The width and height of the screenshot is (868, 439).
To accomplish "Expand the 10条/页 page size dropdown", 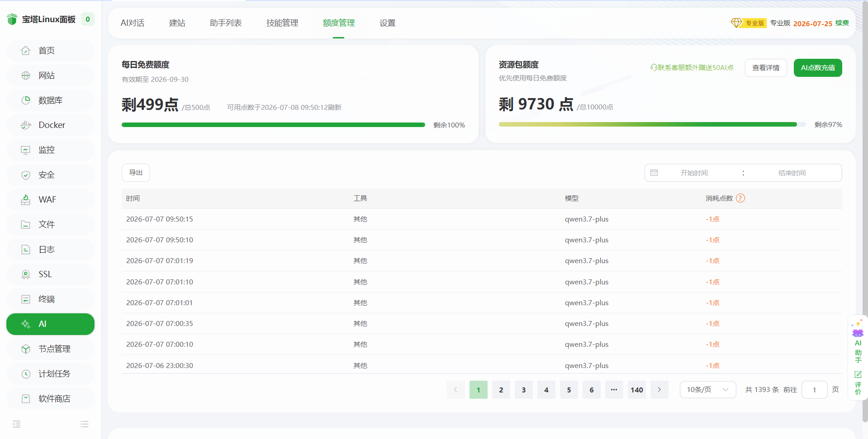I will pos(708,390).
